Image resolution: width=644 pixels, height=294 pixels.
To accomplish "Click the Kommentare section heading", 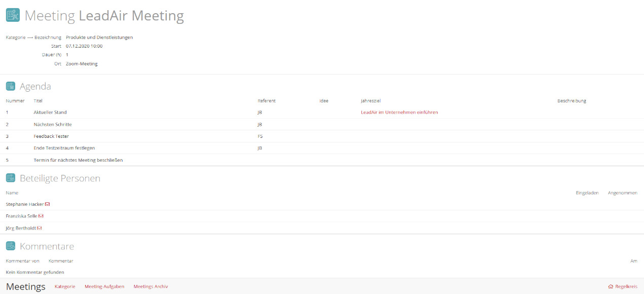I will (47, 246).
